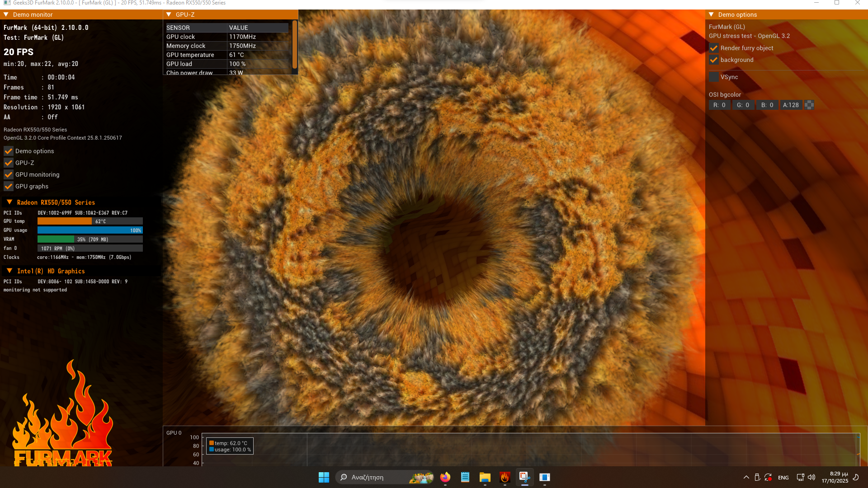Open Firefox from the taskbar
868x488 pixels.
point(445,477)
